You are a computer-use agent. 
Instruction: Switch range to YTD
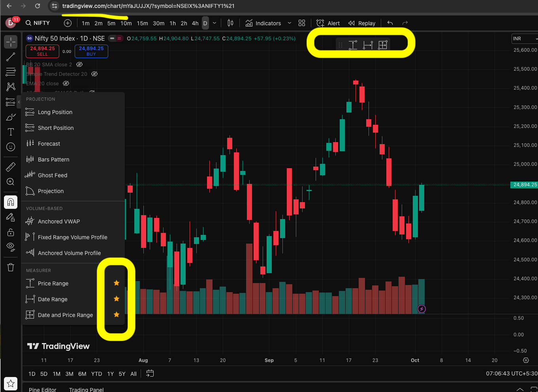pos(97,374)
